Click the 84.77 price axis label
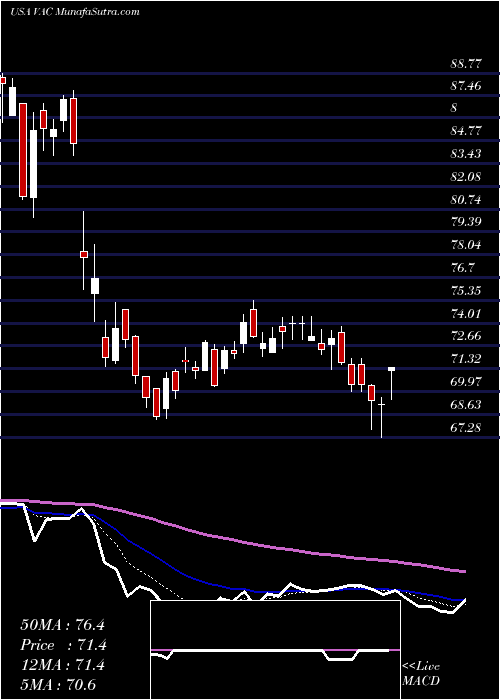This screenshot has height=700, width=500. click(466, 131)
